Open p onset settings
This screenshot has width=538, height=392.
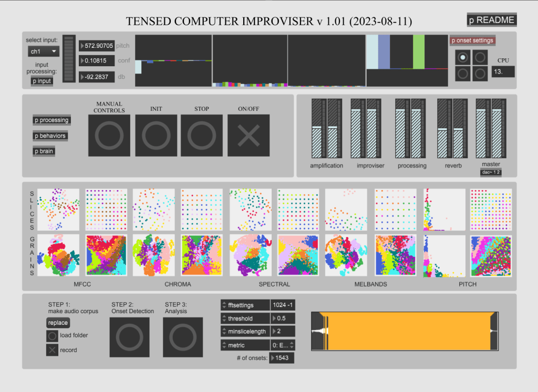(x=472, y=40)
